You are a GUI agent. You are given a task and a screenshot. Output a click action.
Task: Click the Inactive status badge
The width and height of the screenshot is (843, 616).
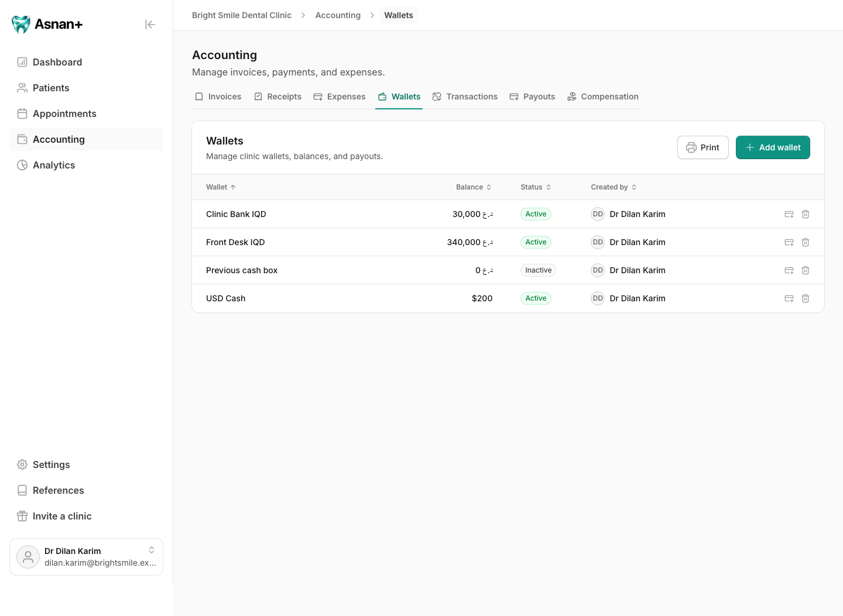538,270
